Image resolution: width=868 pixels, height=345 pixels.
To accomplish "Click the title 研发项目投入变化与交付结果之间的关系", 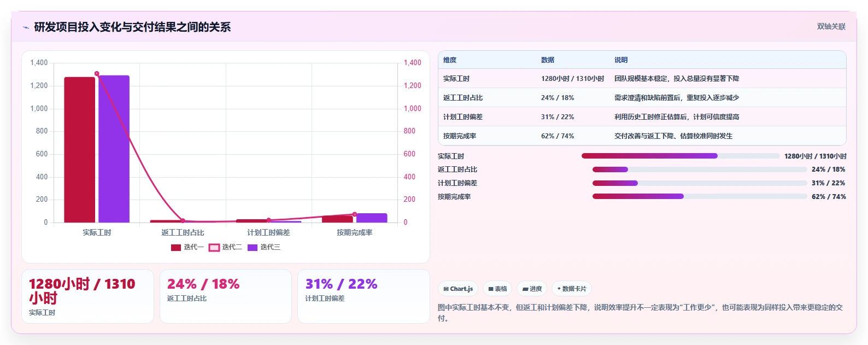I will 132,27.
